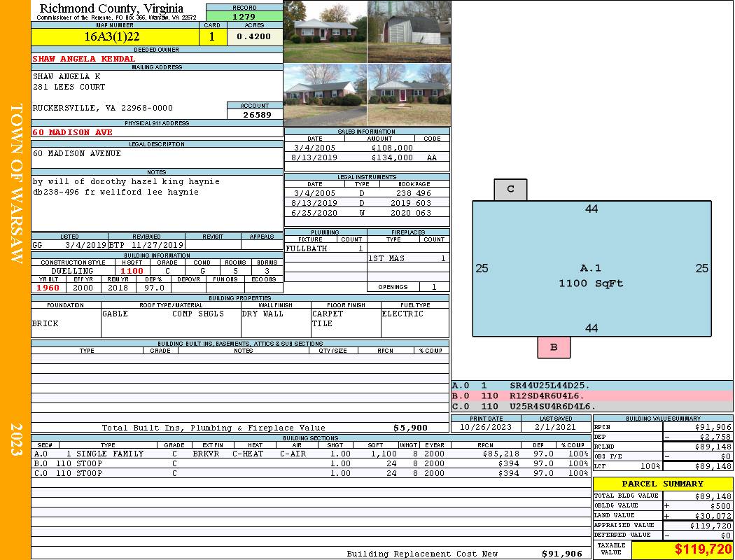
Task: Click the red taxable value $119,720
Action: click(703, 549)
